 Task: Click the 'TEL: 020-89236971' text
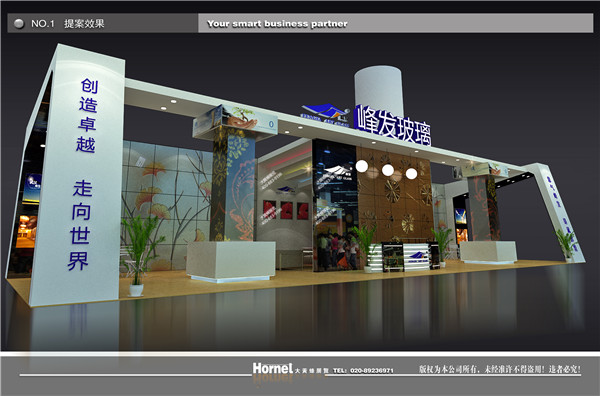pos(363,370)
